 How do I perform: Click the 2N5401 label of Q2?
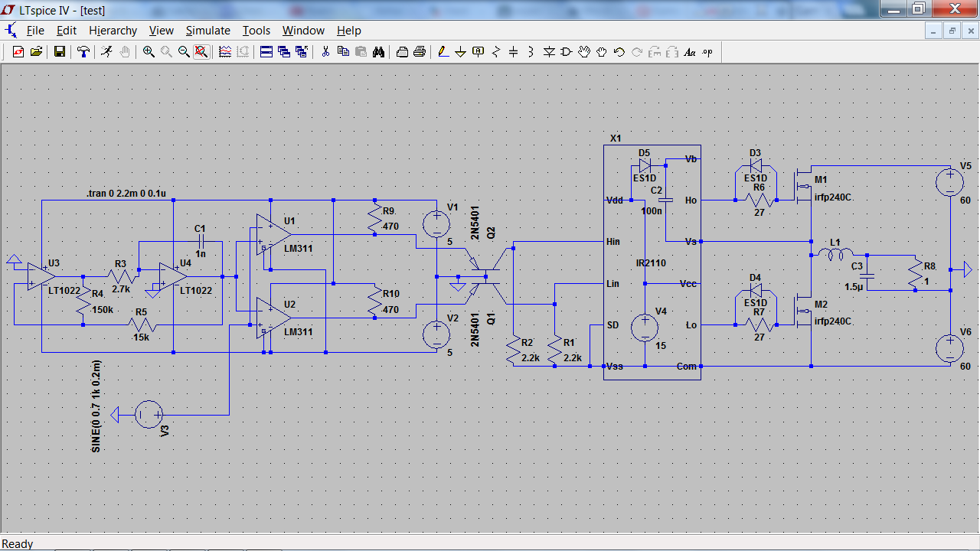pos(474,223)
